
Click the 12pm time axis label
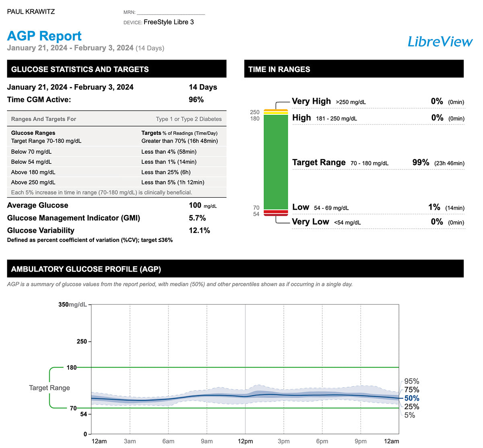pyautogui.click(x=245, y=441)
